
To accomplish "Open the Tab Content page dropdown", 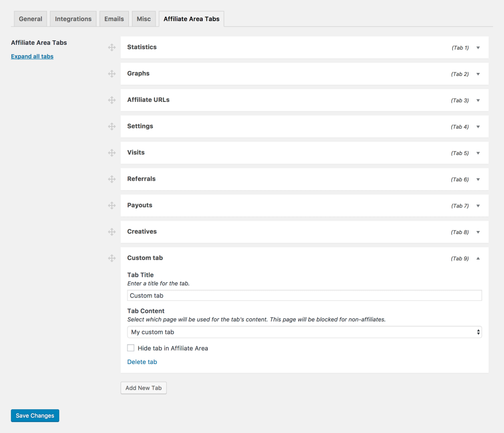I will [x=304, y=332].
